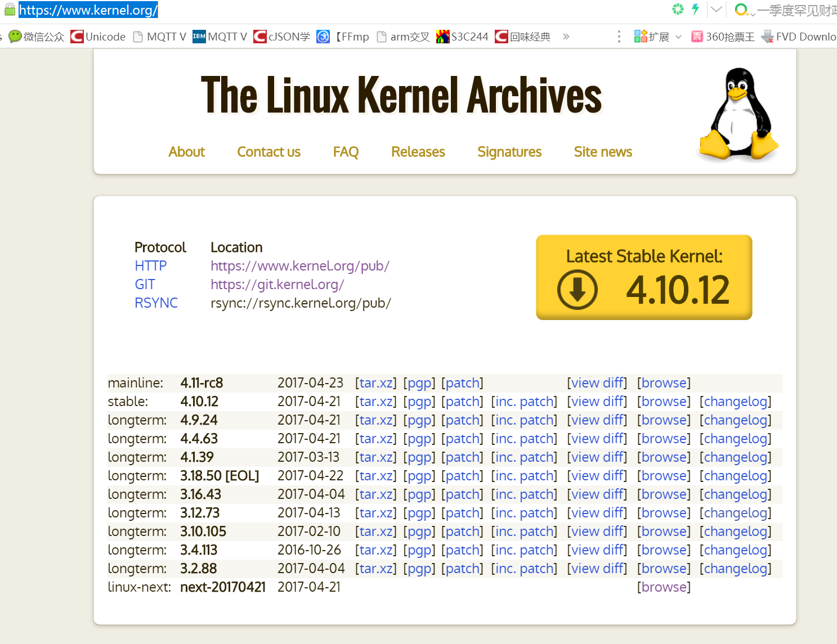Open the 回味经典 bookmark
837x644 pixels.
(522, 37)
